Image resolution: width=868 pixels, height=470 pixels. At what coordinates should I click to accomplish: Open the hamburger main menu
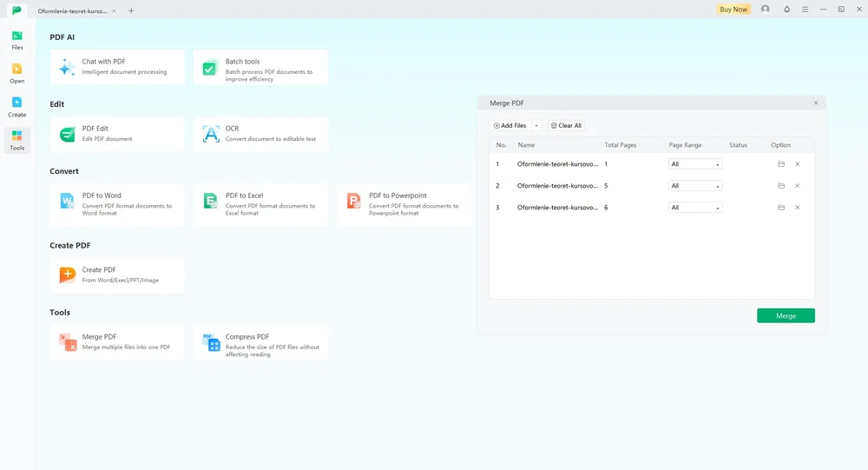coord(805,10)
